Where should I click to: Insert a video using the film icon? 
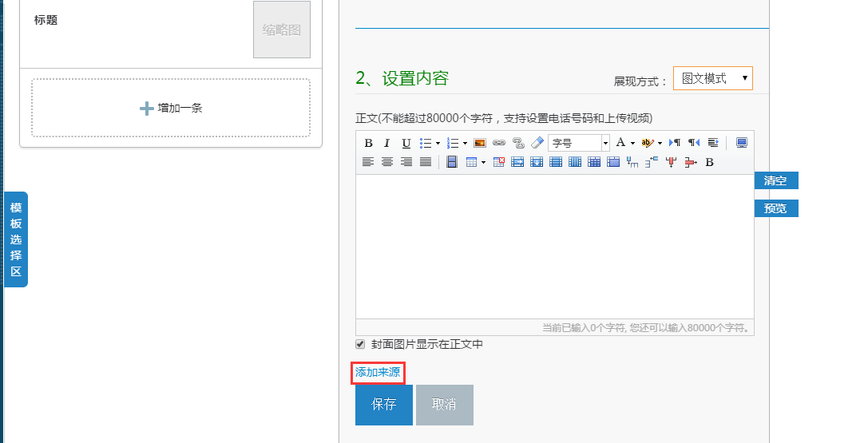click(452, 162)
